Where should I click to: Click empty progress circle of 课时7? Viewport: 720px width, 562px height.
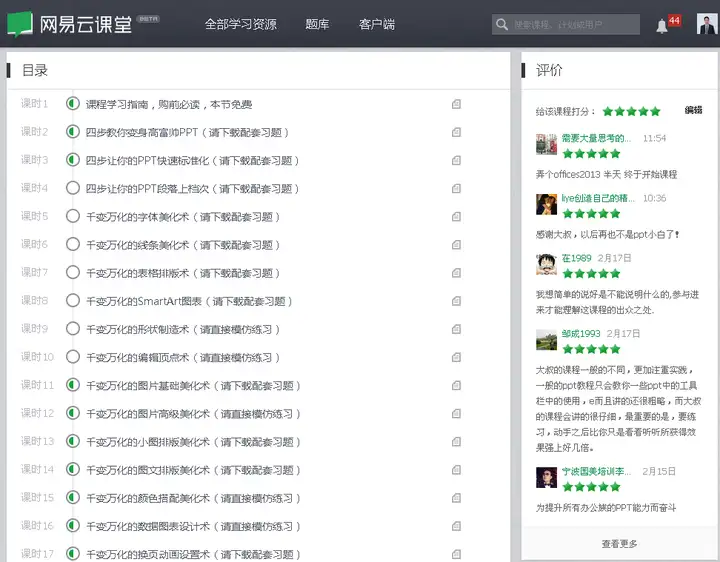pos(73,272)
